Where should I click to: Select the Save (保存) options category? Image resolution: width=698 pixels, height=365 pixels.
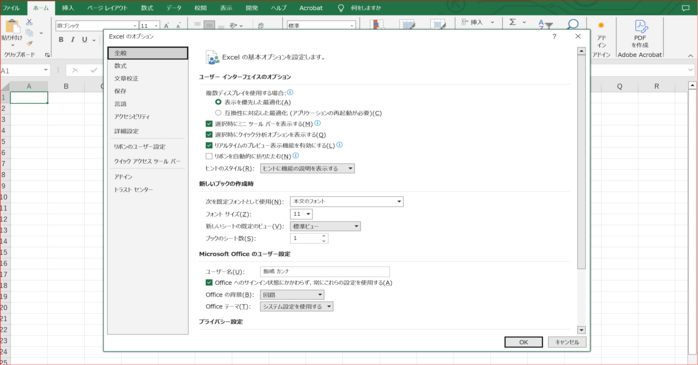point(147,91)
